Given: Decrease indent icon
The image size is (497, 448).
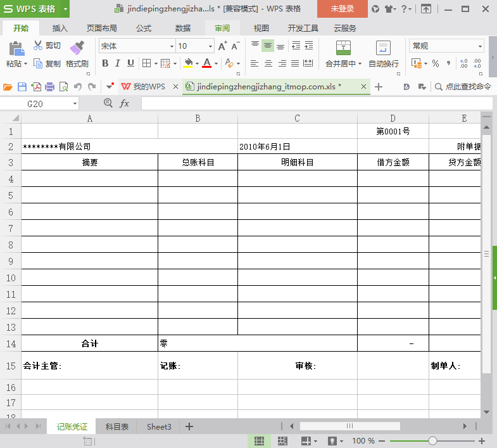Looking at the screenshot, I should (296, 46).
